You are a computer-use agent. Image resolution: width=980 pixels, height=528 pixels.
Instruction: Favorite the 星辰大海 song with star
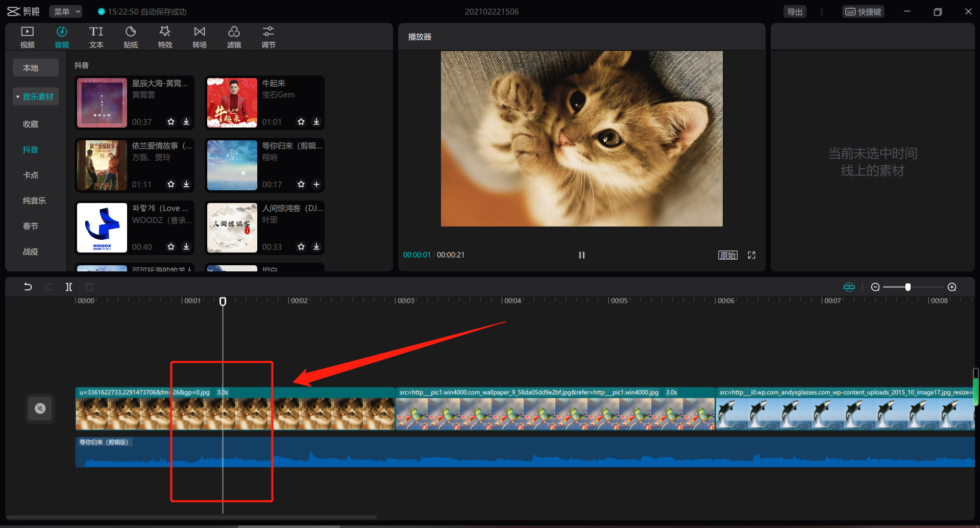point(171,122)
